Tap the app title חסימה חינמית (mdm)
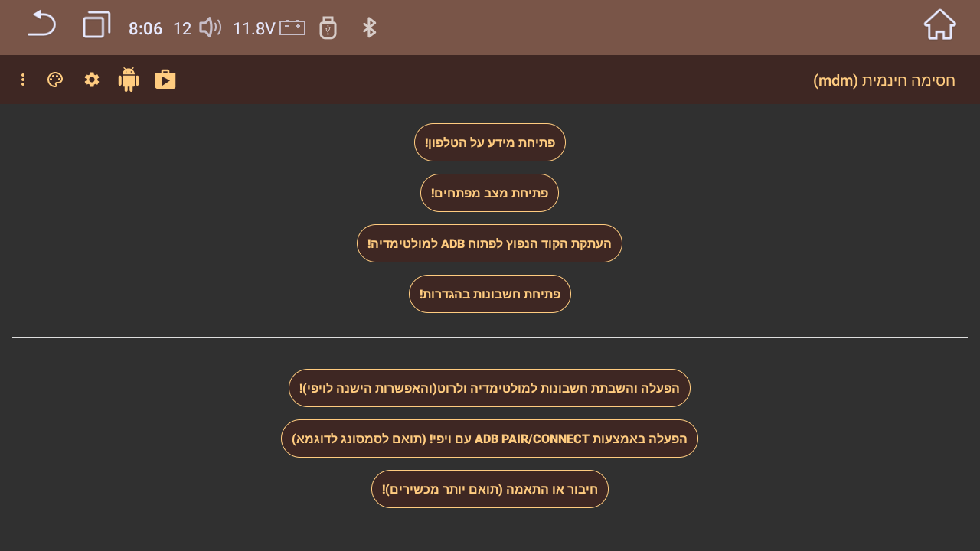The height and width of the screenshot is (551, 980). (x=884, y=80)
